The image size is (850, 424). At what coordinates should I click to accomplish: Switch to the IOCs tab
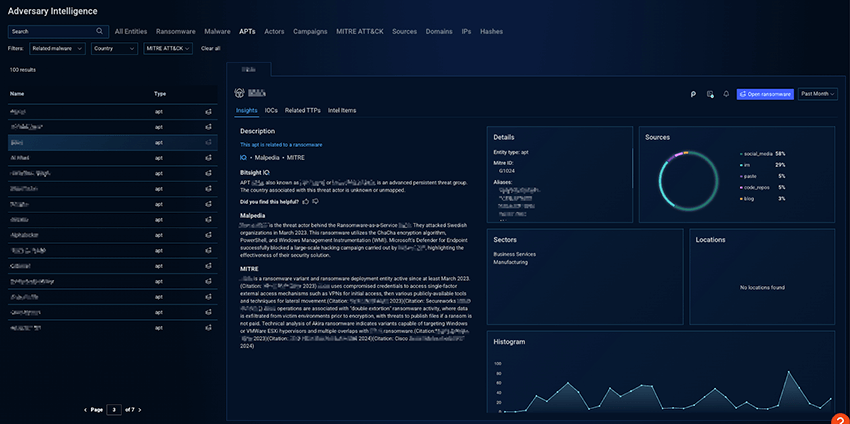(x=271, y=110)
